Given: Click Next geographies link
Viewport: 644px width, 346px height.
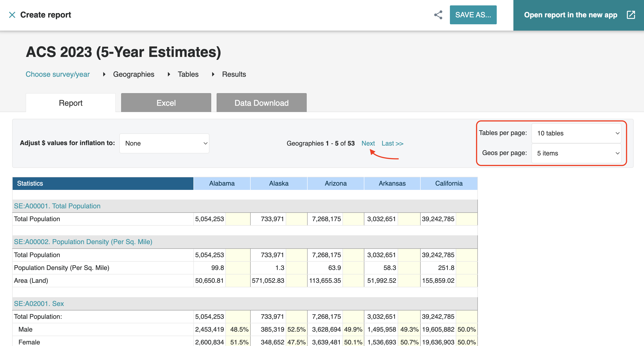Looking at the screenshot, I should pyautogui.click(x=368, y=143).
